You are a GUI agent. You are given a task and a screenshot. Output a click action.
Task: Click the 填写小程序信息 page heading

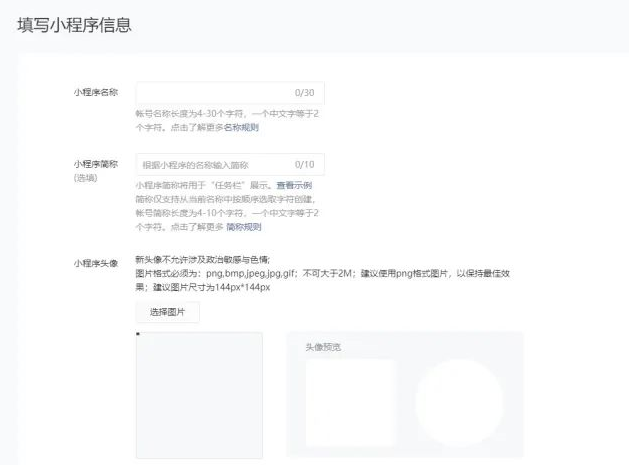coord(74,25)
